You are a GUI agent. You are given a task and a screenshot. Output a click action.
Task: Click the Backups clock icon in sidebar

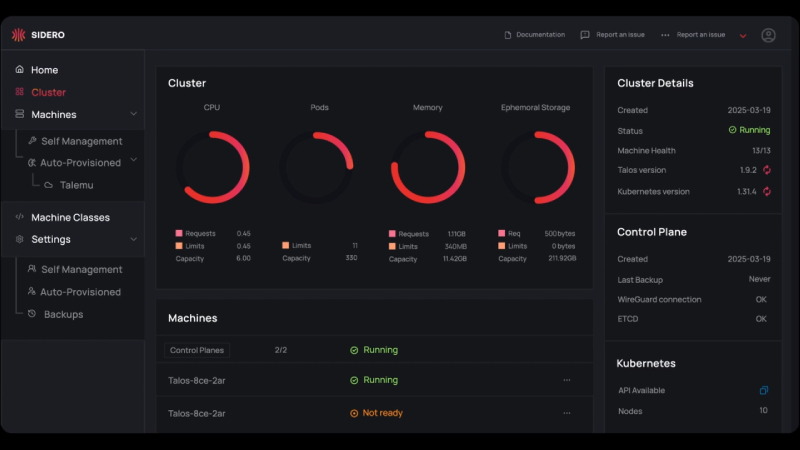[x=32, y=314]
